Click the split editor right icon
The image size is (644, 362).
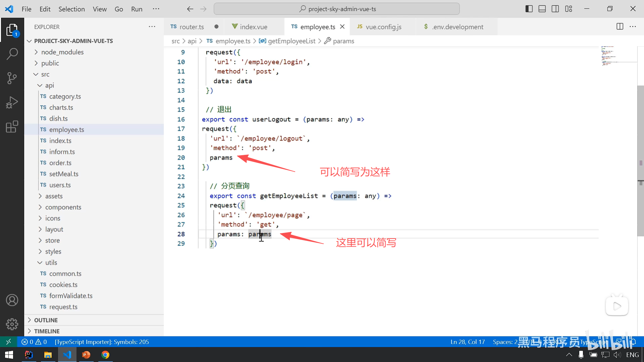[620, 26]
